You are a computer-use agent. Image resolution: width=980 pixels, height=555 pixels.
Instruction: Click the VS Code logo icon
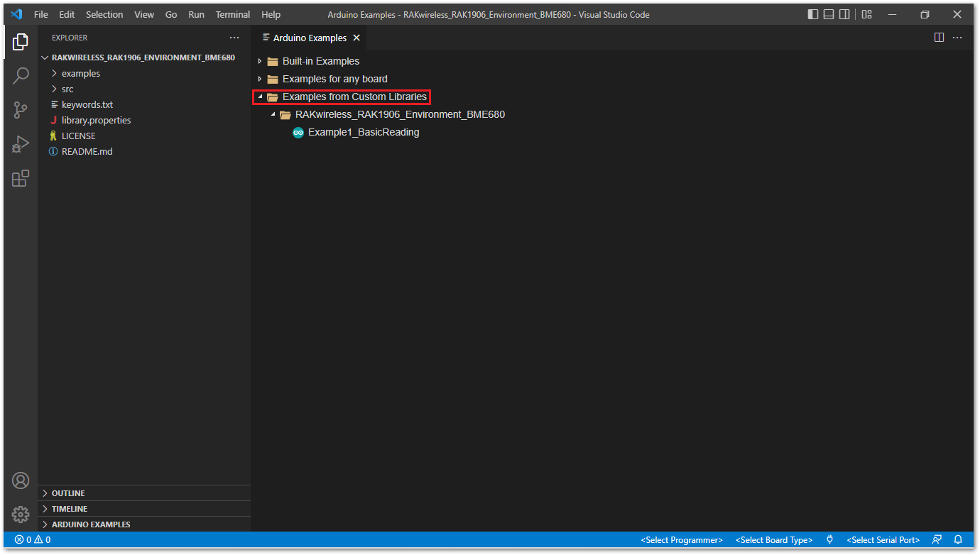click(x=17, y=14)
